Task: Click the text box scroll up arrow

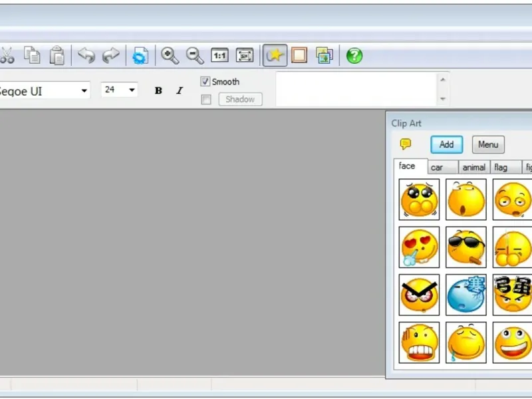Action: click(443, 80)
